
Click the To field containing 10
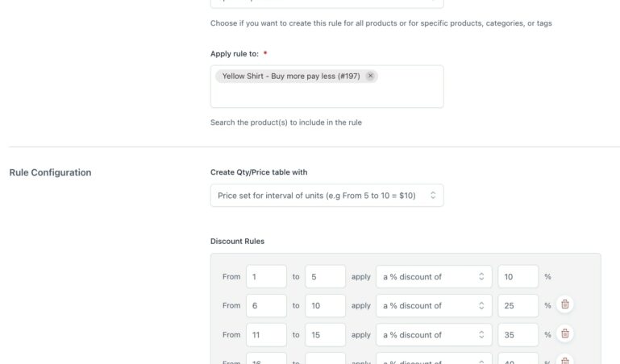[x=325, y=305]
